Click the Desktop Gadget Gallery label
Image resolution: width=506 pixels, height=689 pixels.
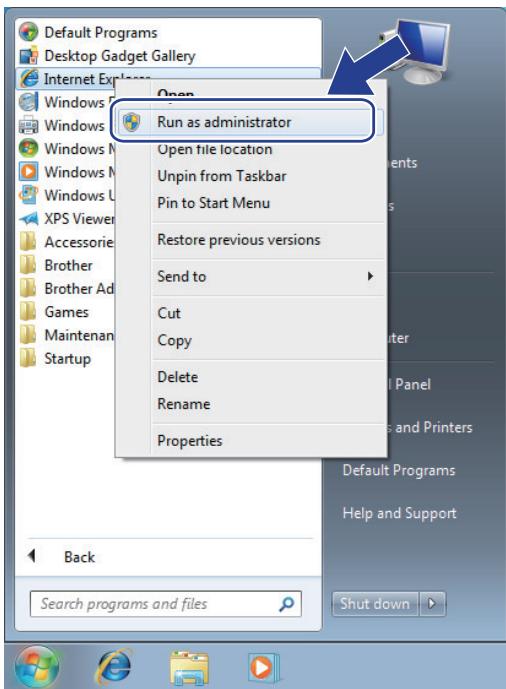tap(120, 56)
